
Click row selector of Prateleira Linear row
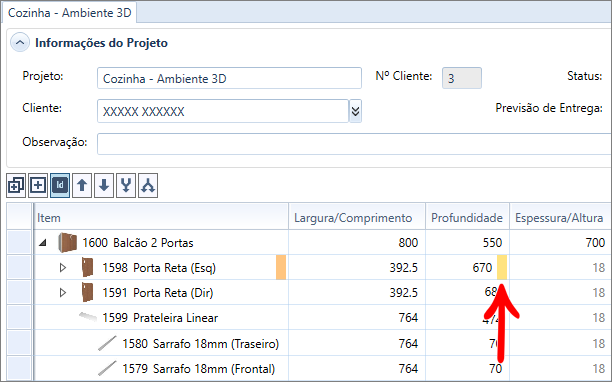pyautogui.click(x=19, y=317)
